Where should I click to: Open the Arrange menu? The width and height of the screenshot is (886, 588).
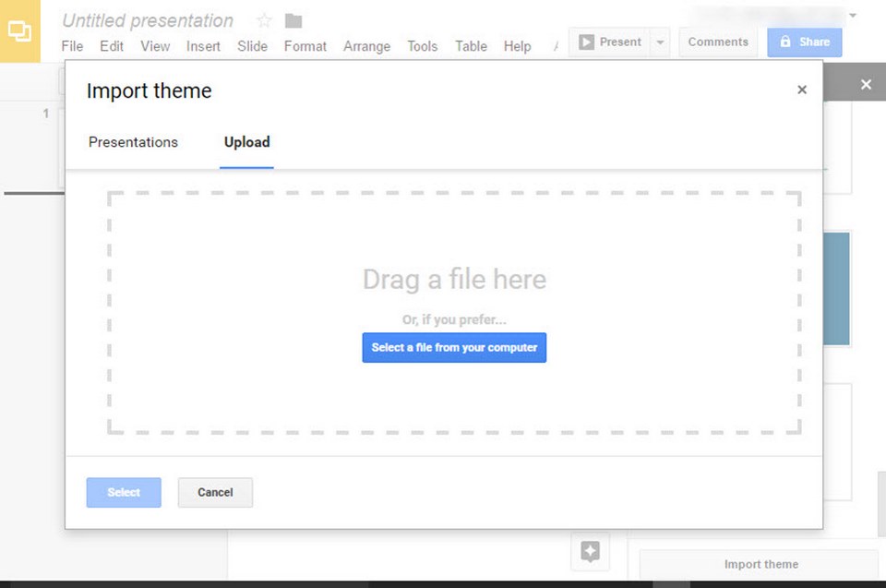(x=366, y=46)
